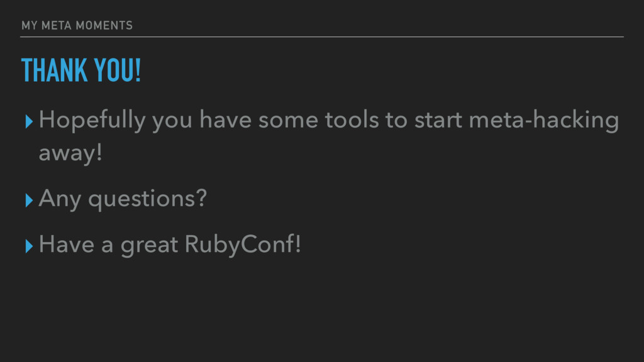This screenshot has width=644, height=362.
Task: Click the word "THANK" in the blue title
Action: pos(54,70)
